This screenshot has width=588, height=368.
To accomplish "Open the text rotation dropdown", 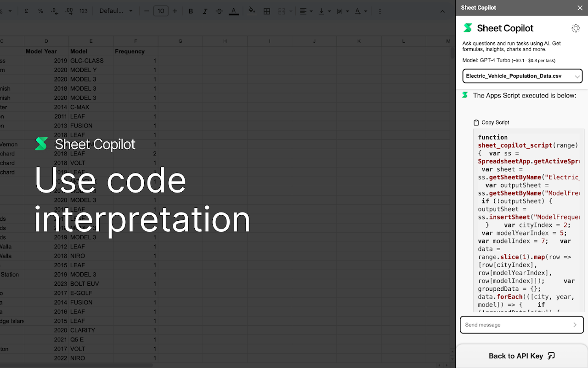I will [x=361, y=11].
